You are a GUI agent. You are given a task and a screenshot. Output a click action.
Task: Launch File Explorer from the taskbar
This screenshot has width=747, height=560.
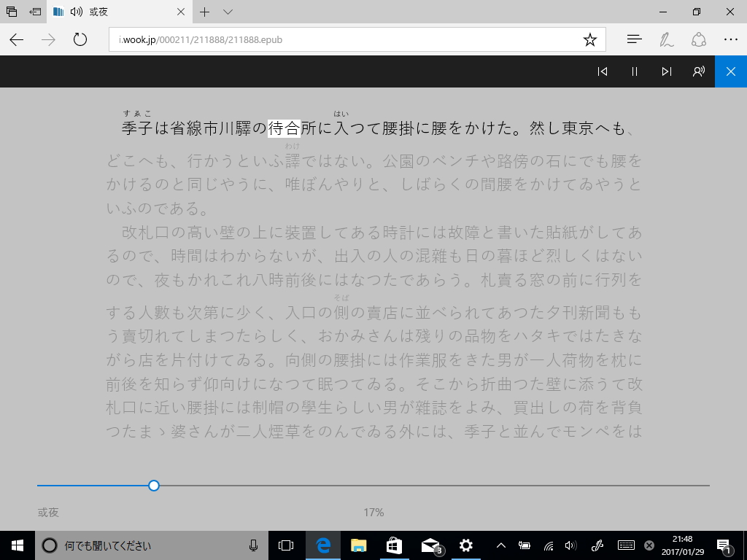[x=359, y=545]
